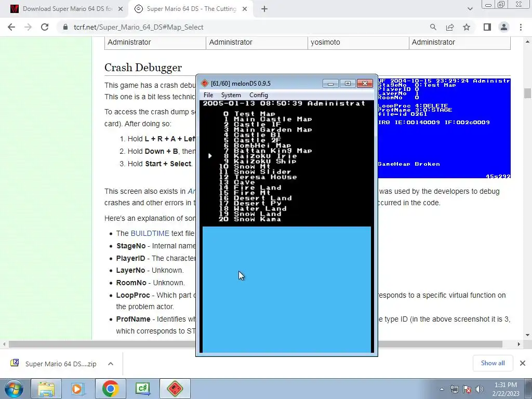The image size is (532, 399).
Task: Share this page using the share icon
Action: tap(450, 27)
